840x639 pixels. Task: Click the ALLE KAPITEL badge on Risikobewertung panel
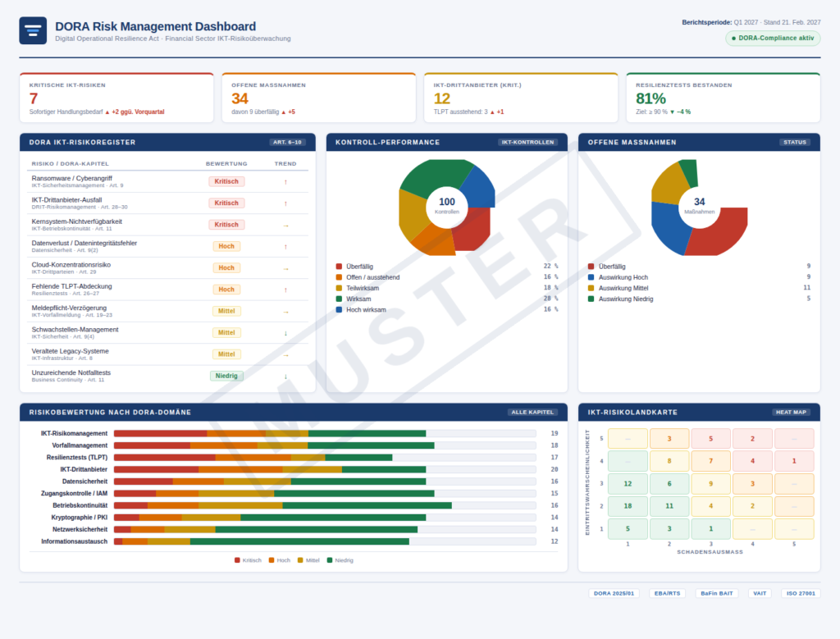click(x=535, y=412)
